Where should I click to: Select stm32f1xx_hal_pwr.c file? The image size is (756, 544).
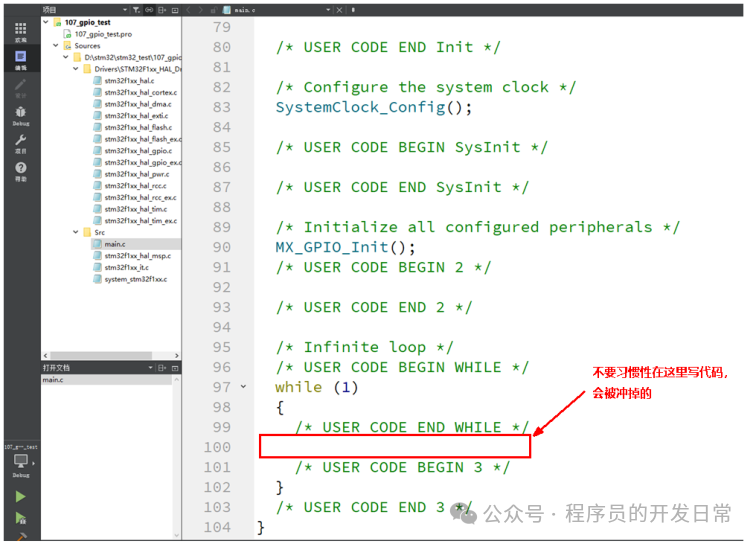(x=137, y=174)
